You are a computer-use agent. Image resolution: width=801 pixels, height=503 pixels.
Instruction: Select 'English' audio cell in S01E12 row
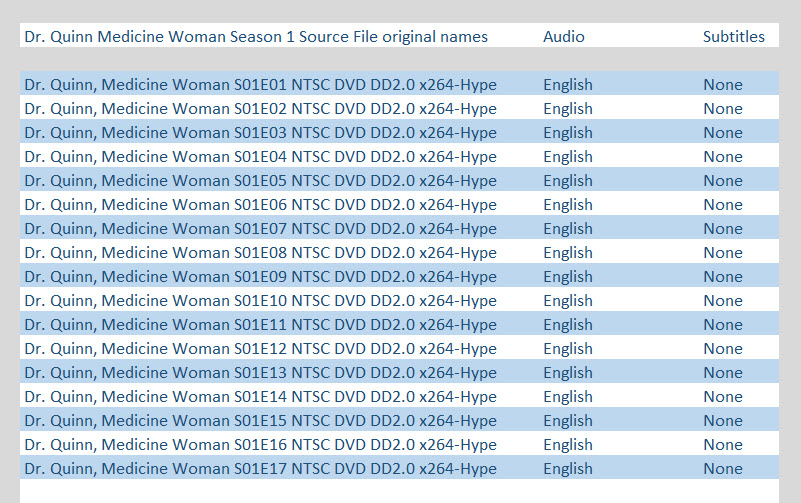coord(568,349)
